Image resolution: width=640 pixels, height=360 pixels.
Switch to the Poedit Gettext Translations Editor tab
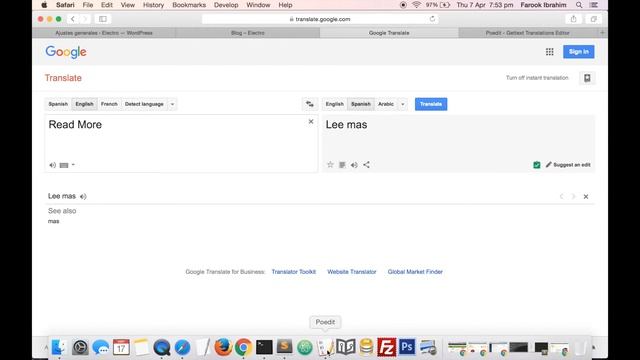[x=527, y=33]
